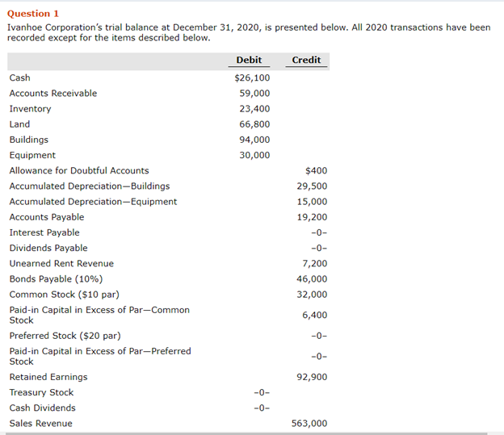Select the 29,500 credit value
The height and width of the screenshot is (435, 504).
pyautogui.click(x=312, y=186)
